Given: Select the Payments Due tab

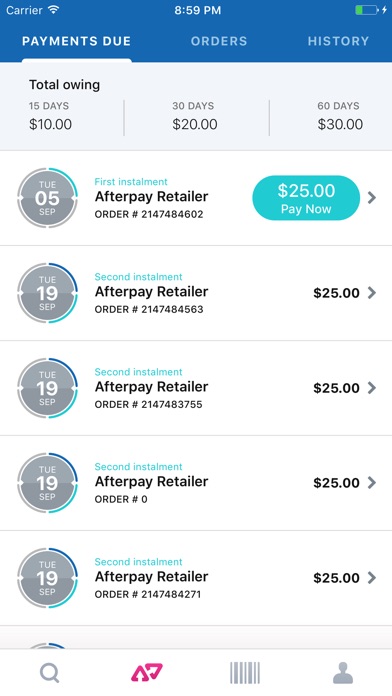Looking at the screenshot, I should 76,41.
